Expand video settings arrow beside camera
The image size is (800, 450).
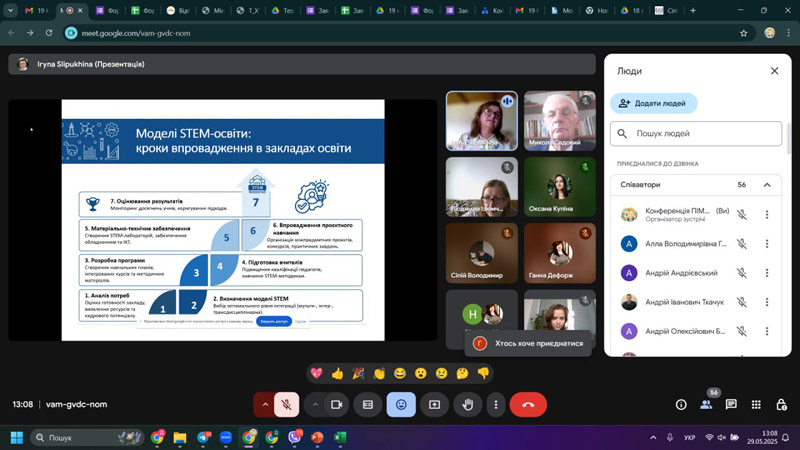(x=315, y=404)
